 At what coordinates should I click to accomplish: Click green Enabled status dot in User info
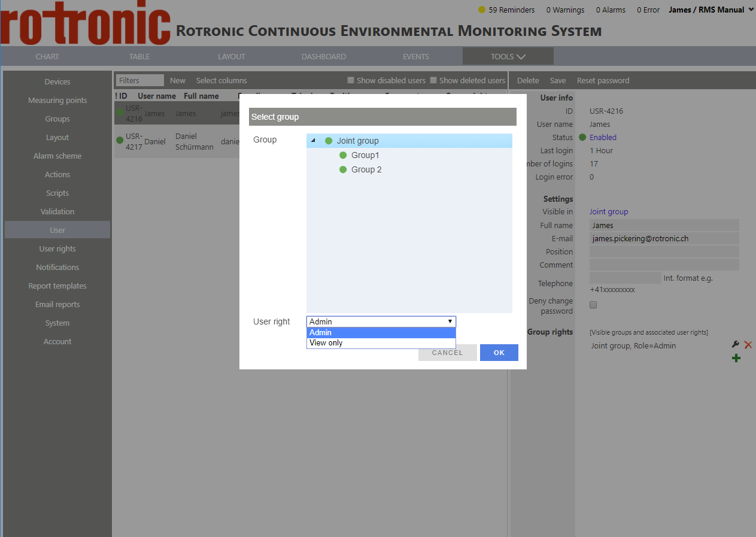coord(582,137)
